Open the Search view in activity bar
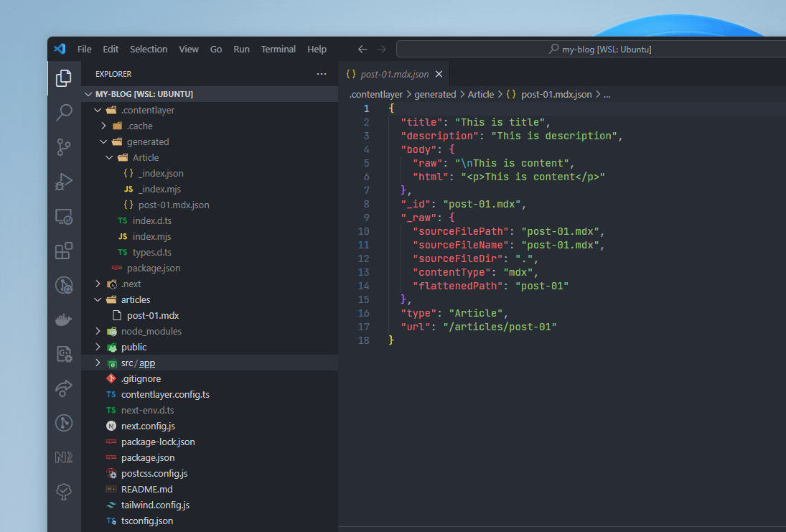Viewport: 786px width, 532px height. (64, 112)
